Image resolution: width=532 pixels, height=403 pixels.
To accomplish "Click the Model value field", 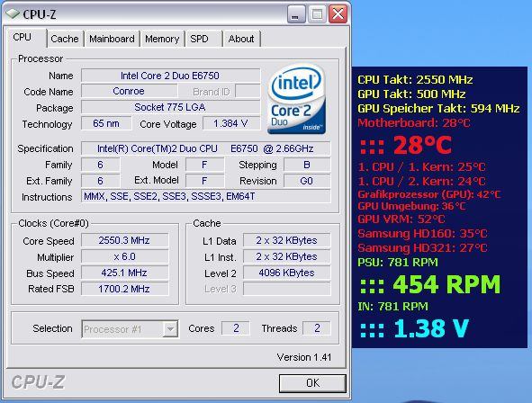I will [204, 165].
